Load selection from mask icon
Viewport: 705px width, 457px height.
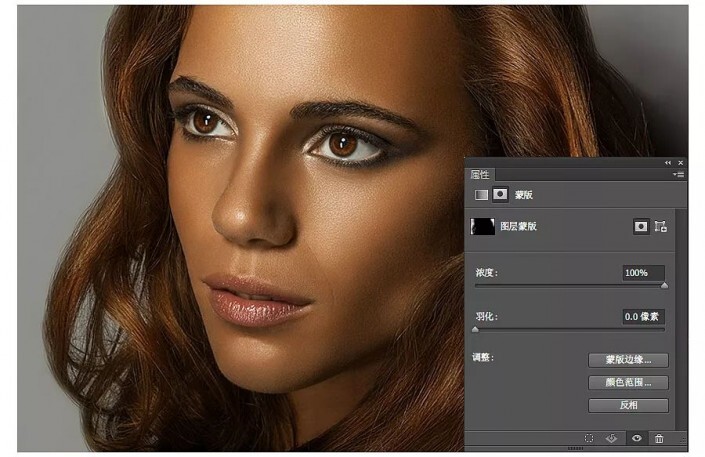589,438
